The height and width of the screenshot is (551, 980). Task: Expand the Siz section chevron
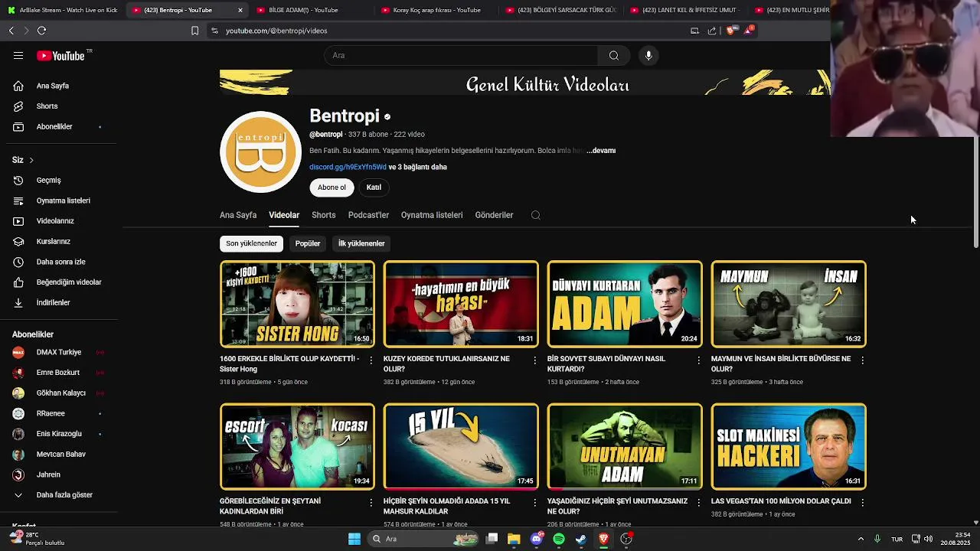(x=31, y=160)
